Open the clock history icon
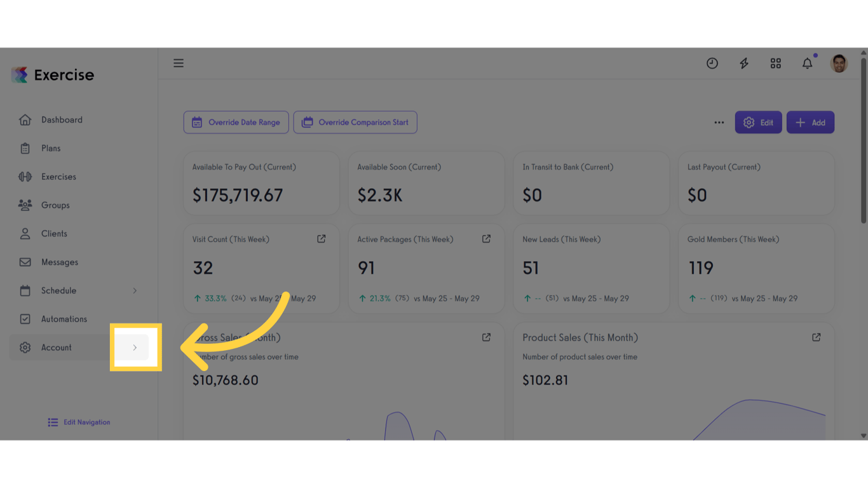This screenshot has width=868, height=488. (712, 63)
